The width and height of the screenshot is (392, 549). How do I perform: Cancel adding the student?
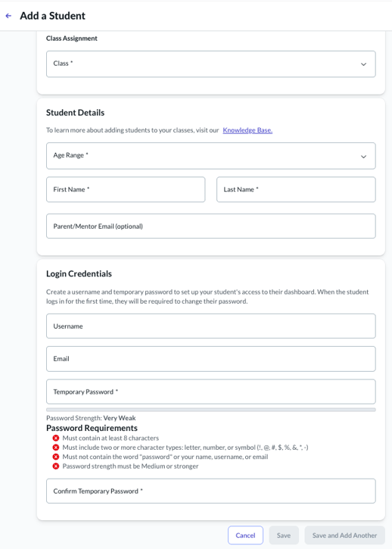(245, 535)
